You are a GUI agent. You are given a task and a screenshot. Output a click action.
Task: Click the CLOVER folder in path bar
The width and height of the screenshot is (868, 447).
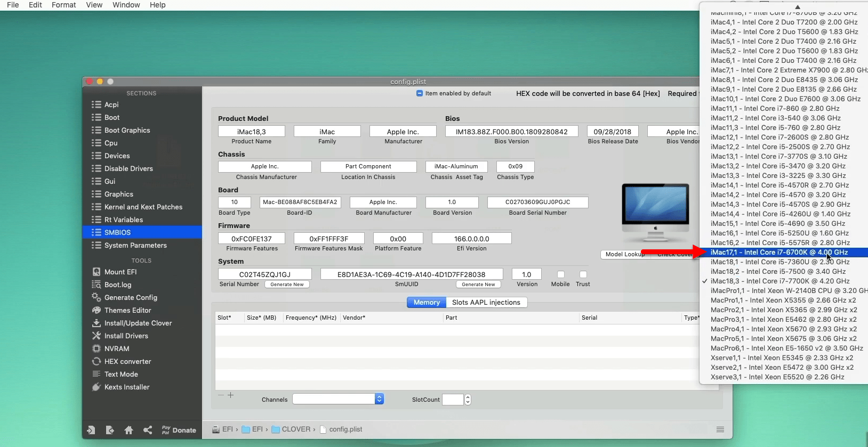point(291,429)
